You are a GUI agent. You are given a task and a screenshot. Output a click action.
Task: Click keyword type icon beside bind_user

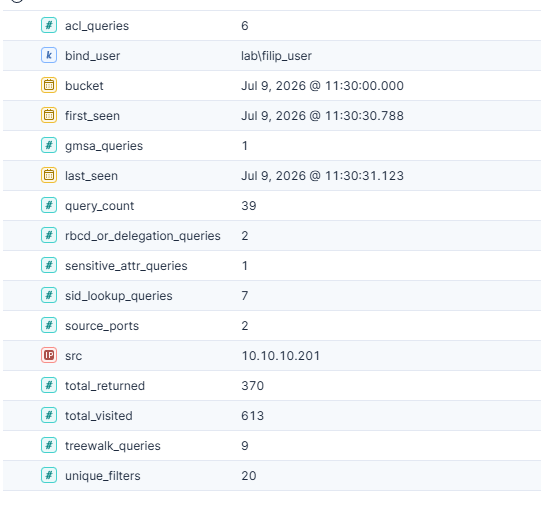(x=49, y=55)
